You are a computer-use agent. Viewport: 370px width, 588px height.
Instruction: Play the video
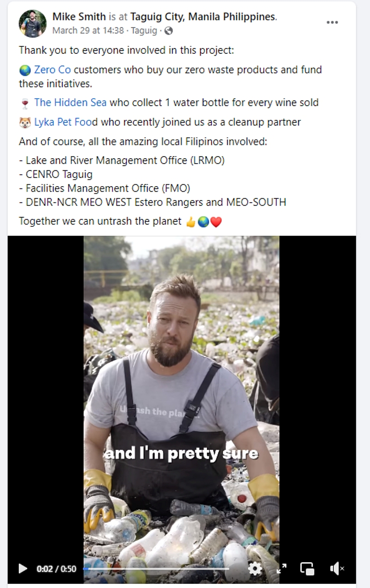[x=23, y=568]
